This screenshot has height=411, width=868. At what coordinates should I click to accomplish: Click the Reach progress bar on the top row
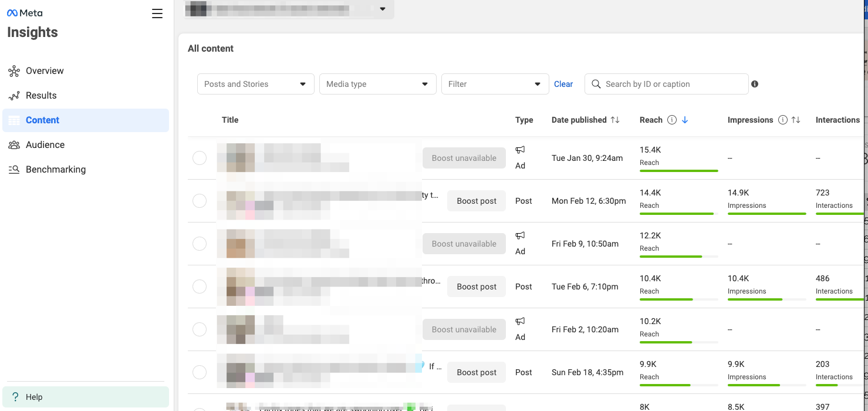point(678,170)
